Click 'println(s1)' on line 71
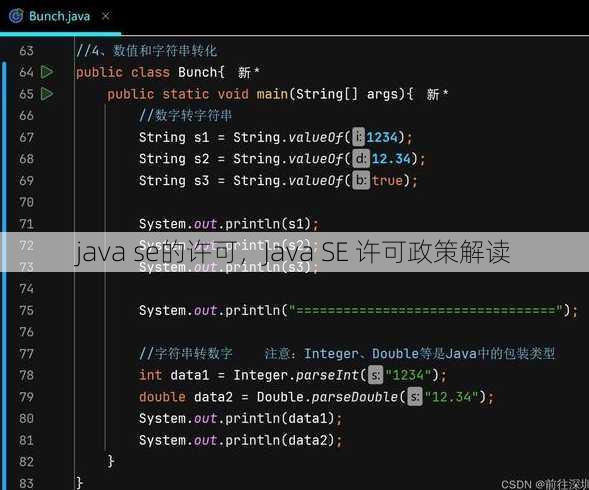 [x=268, y=224]
